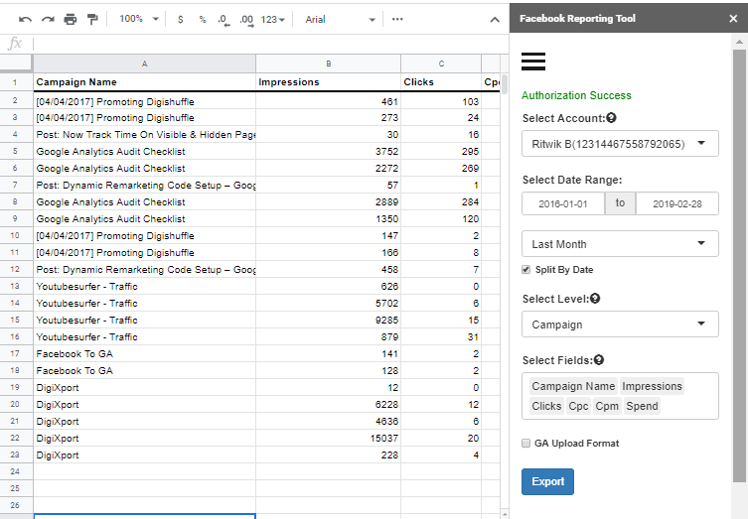Click the Clicks header cell
This screenshot has width=748, height=519.
pos(441,82)
